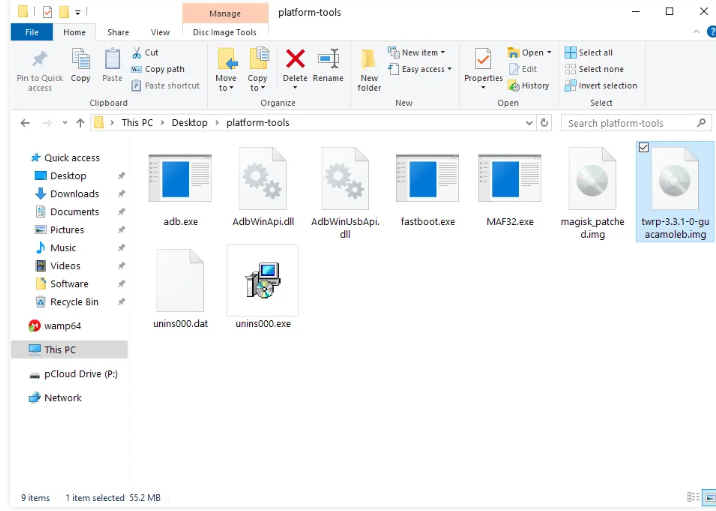Open pCloud Drive (P:) in sidebar

80,374
